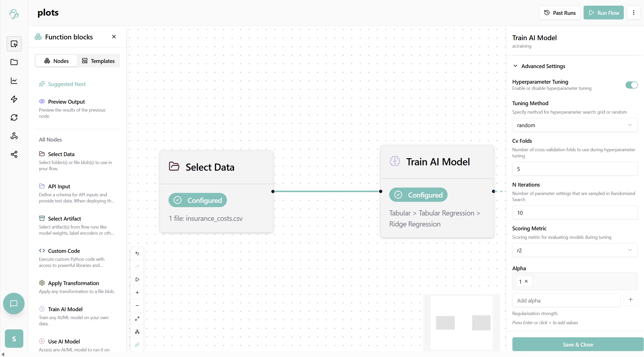This screenshot has width=644, height=357.
Task: Click the share nodes sidebar icon
Action: coord(14,154)
